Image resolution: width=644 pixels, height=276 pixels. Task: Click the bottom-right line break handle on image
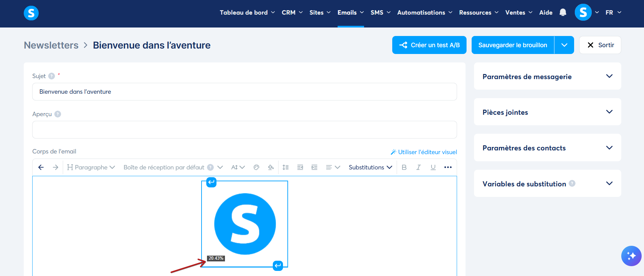[278, 265]
